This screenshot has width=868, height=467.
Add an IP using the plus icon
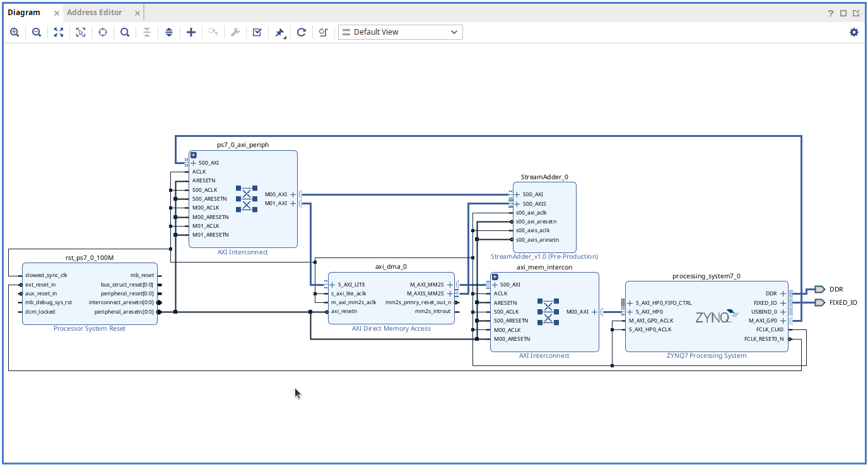[x=191, y=32]
